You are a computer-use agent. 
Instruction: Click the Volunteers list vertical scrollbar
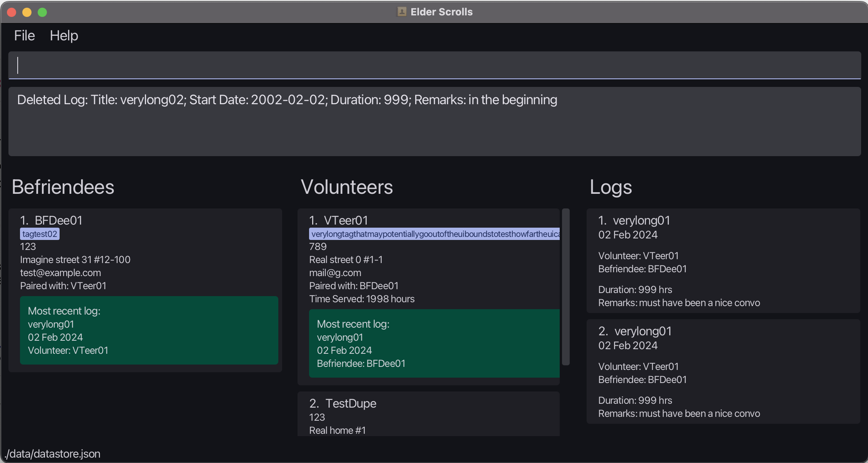565,286
